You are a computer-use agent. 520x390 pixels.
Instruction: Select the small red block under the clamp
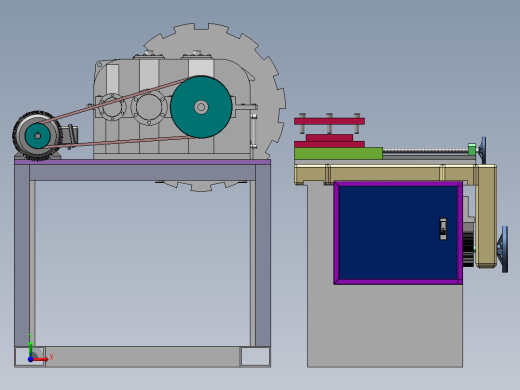[x=329, y=138]
